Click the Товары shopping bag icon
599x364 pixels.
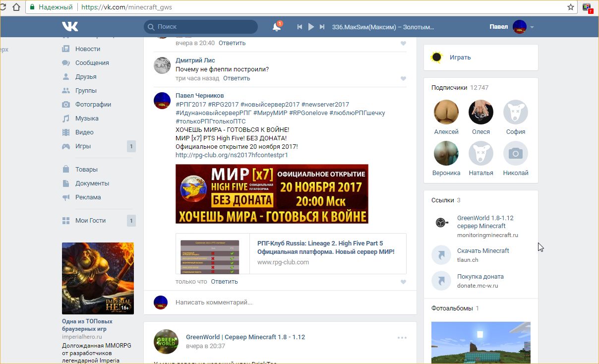click(x=65, y=170)
